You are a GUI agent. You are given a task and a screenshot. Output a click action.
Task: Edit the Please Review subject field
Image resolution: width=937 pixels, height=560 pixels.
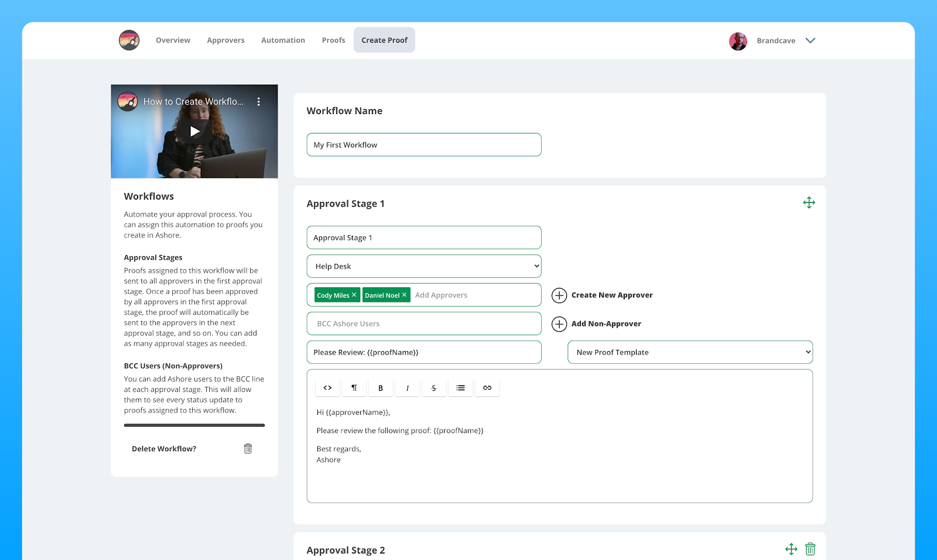424,352
